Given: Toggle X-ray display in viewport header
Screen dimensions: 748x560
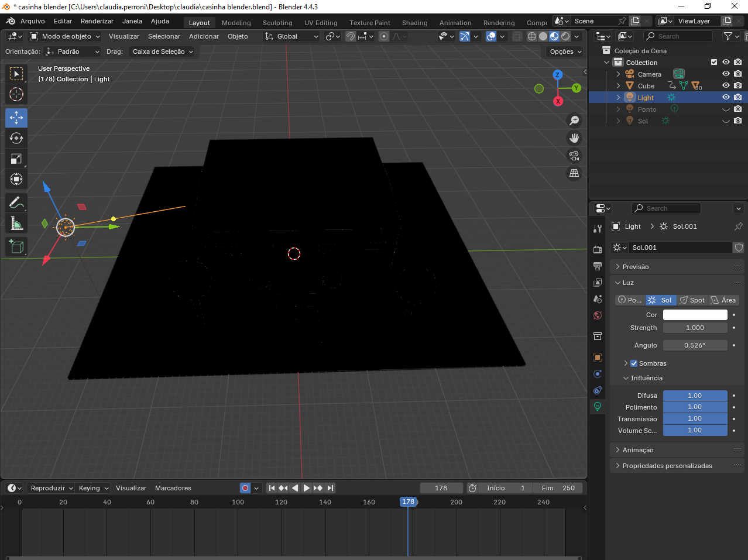Looking at the screenshot, I should tap(517, 36).
